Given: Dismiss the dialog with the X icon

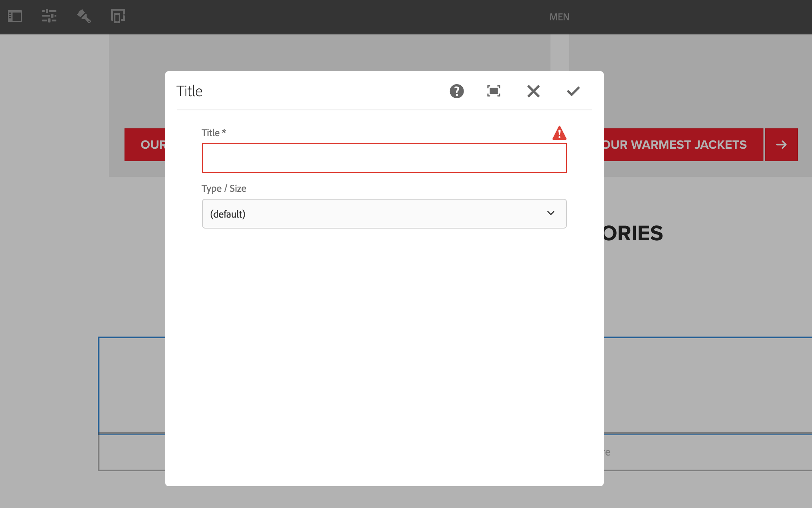Looking at the screenshot, I should 533,91.
